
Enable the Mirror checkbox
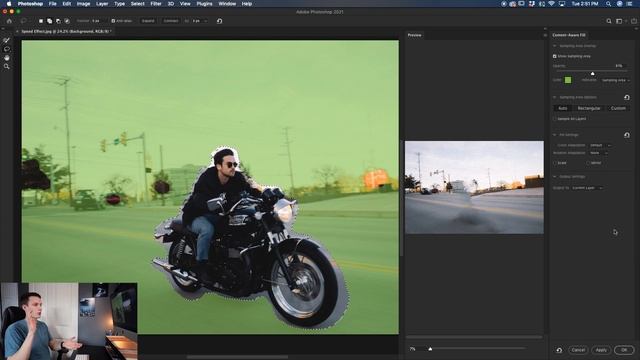[587, 163]
